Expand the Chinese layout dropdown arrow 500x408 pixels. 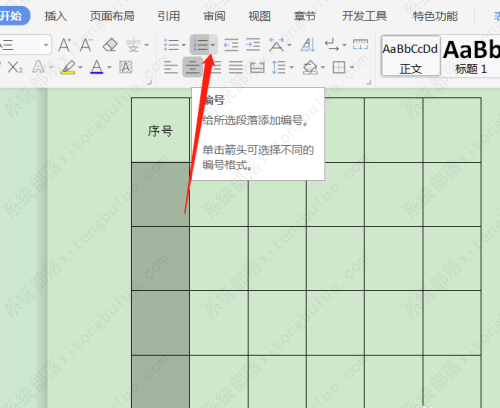[289, 45]
